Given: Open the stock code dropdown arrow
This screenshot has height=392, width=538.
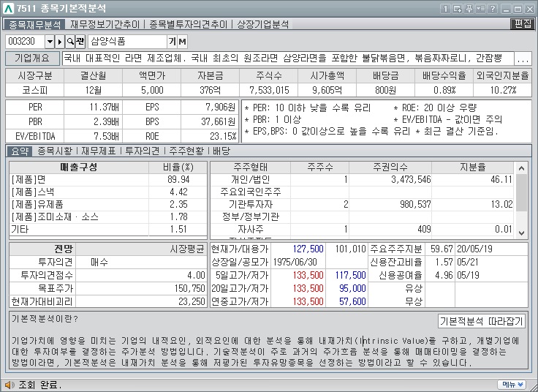Looking at the screenshot, I should click(x=50, y=42).
